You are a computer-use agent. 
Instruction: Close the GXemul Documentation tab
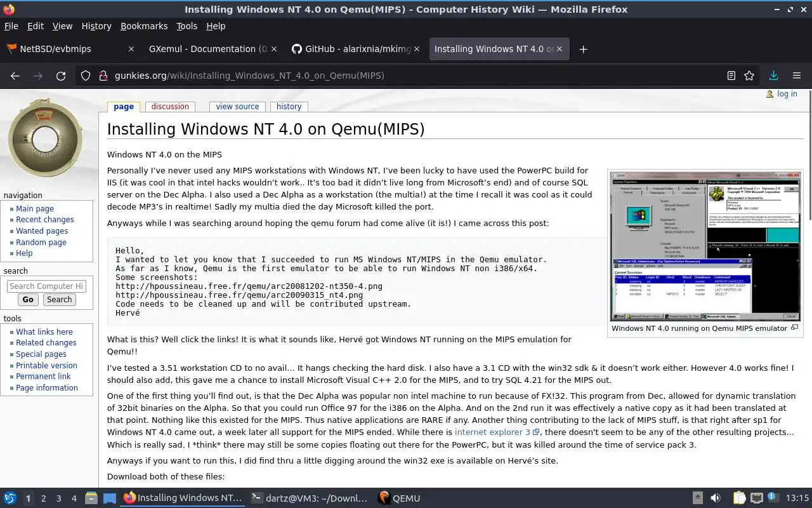click(274, 49)
